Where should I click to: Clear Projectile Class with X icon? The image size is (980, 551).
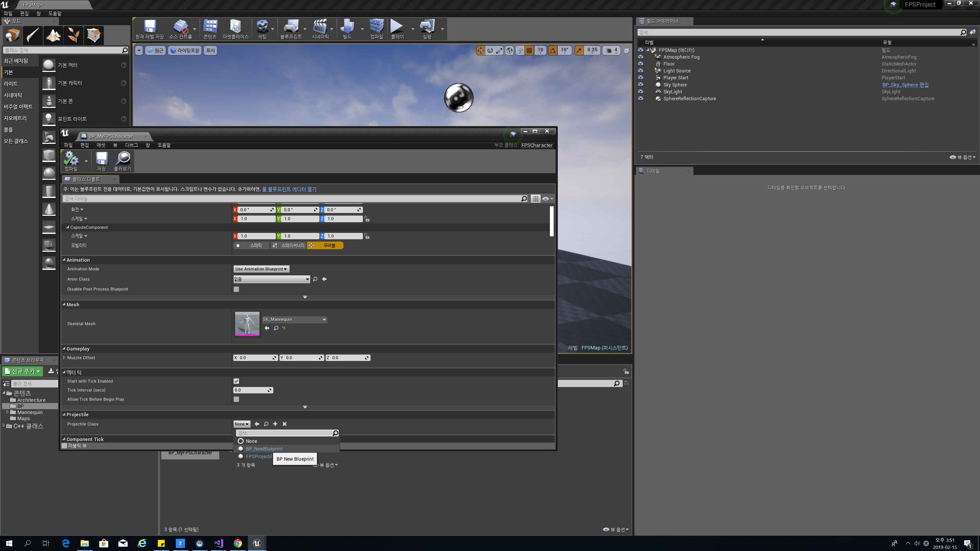coord(284,424)
